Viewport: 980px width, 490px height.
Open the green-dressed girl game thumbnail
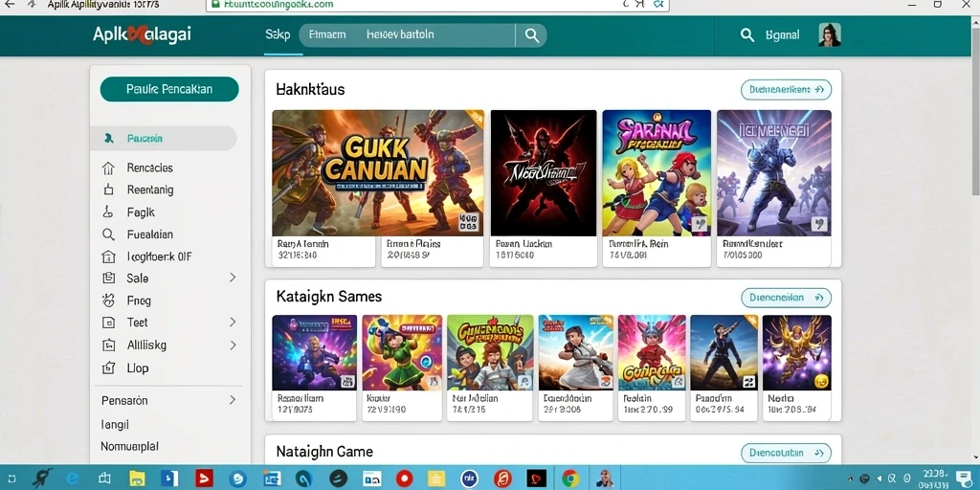[x=402, y=352]
